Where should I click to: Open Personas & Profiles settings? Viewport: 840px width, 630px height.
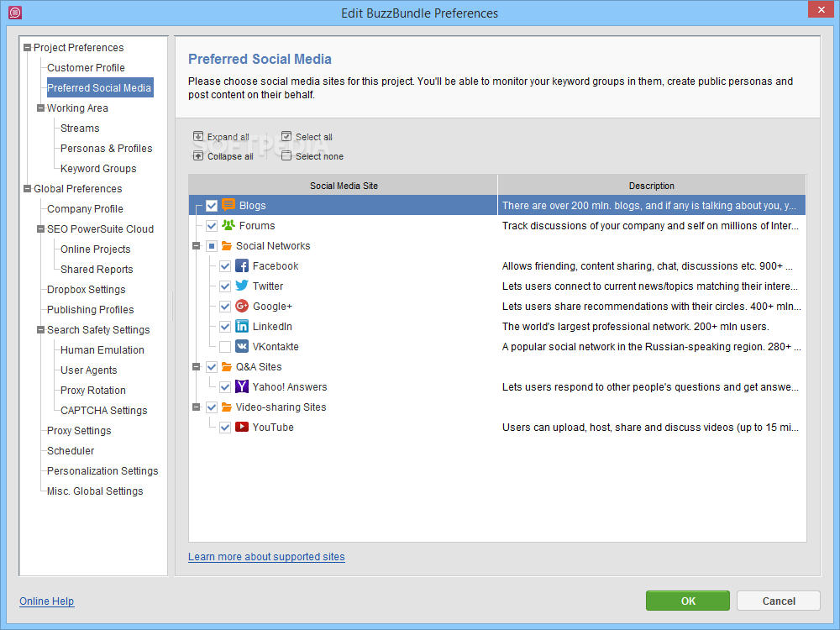point(106,149)
